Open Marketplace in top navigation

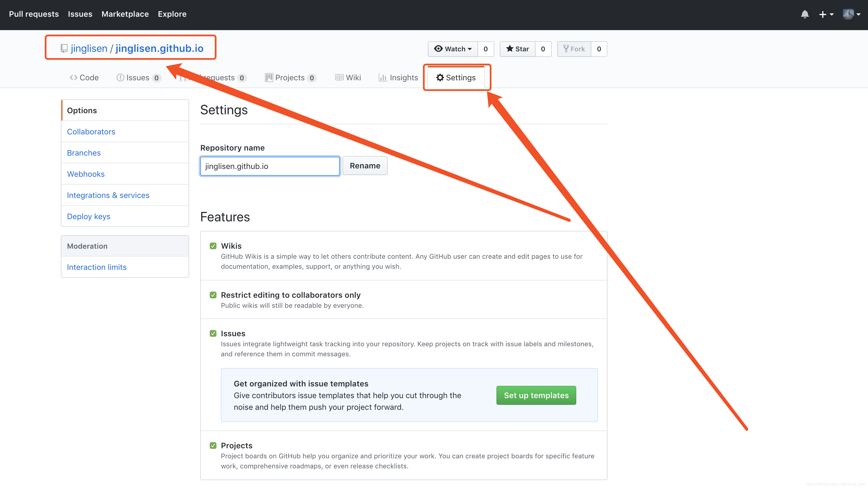[x=125, y=14]
